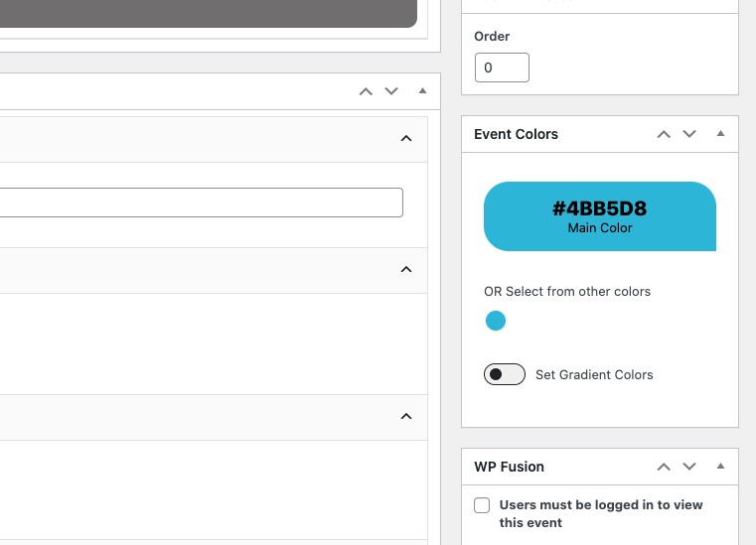Click the wide text input field
Viewport: 756px width, 545px height.
201,203
